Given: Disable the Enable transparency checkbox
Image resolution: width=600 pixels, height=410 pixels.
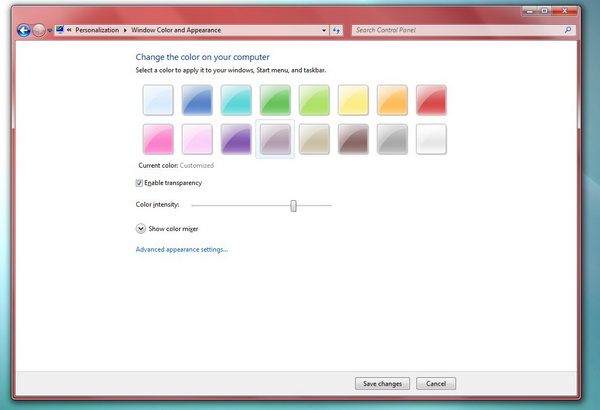Looking at the screenshot, I should [x=139, y=183].
